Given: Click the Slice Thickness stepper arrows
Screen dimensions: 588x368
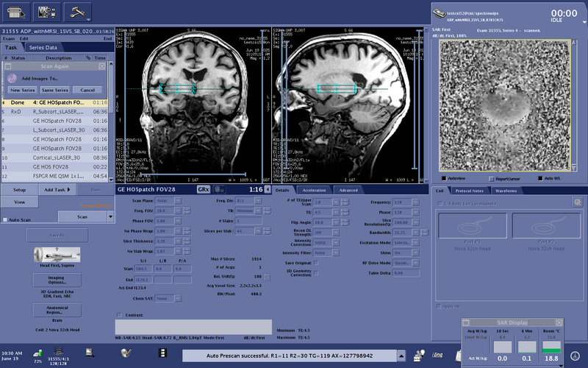Looking at the screenshot, I should coord(187,241).
